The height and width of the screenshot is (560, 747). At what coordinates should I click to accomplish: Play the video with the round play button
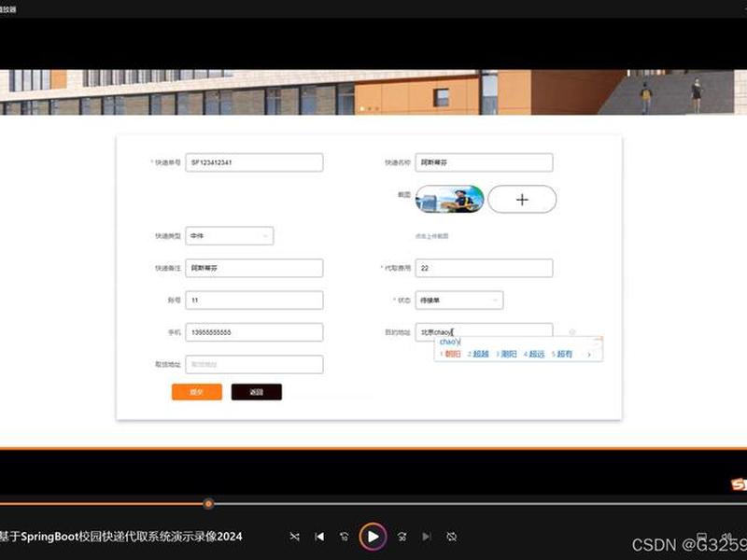pyautogui.click(x=373, y=537)
